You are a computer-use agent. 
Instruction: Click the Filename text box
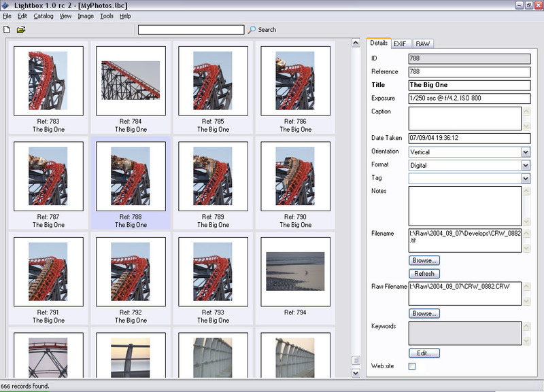point(465,240)
